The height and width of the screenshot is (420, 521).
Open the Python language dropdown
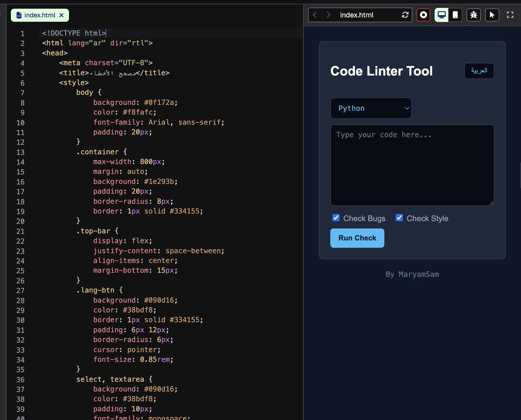371,108
